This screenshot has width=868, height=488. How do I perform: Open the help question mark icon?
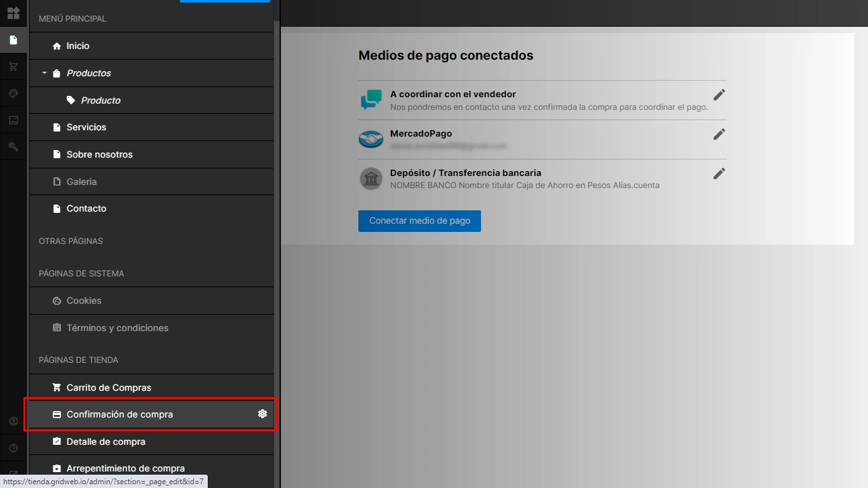pyautogui.click(x=13, y=448)
